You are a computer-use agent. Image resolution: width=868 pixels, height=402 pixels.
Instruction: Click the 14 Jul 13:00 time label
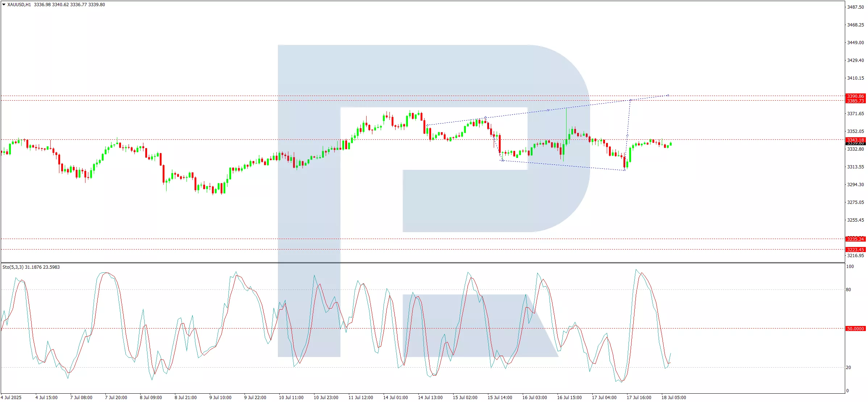pyautogui.click(x=430, y=398)
